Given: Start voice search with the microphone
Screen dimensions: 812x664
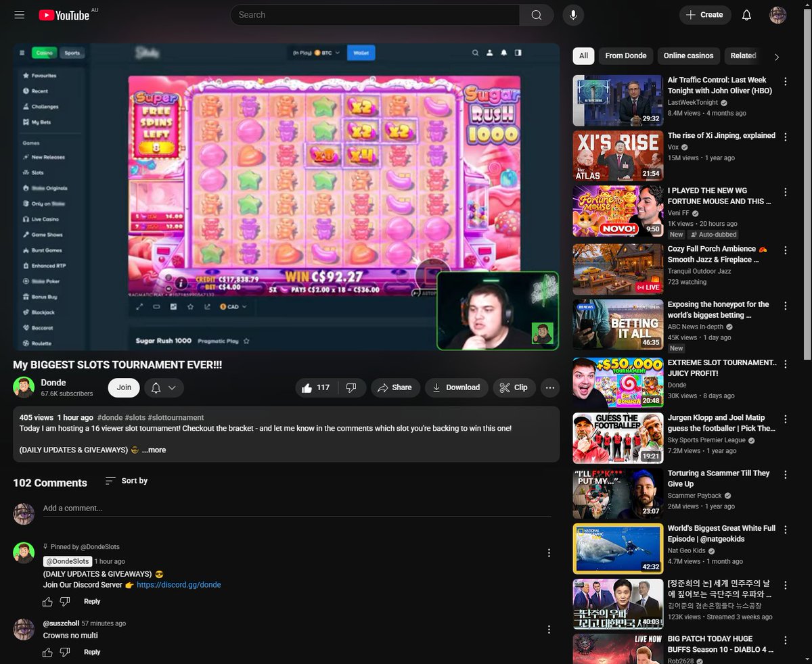Looking at the screenshot, I should tap(573, 15).
